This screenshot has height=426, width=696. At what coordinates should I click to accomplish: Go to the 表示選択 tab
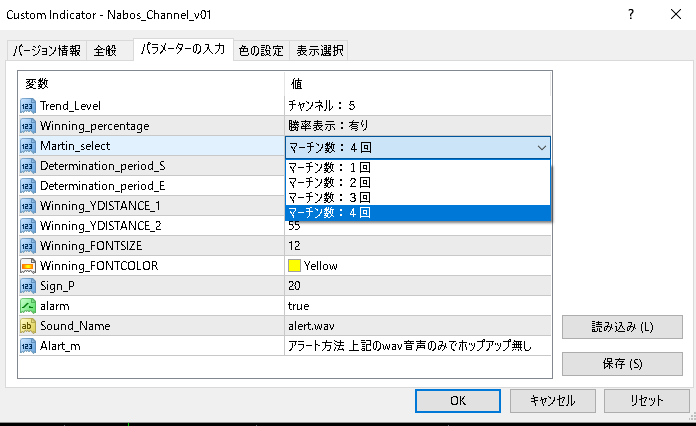tap(320, 51)
